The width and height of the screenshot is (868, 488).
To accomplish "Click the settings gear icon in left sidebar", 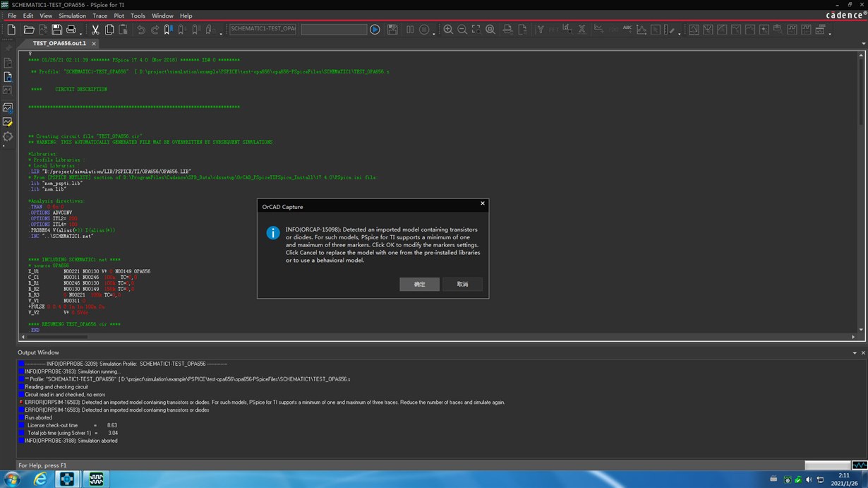I will [8, 136].
